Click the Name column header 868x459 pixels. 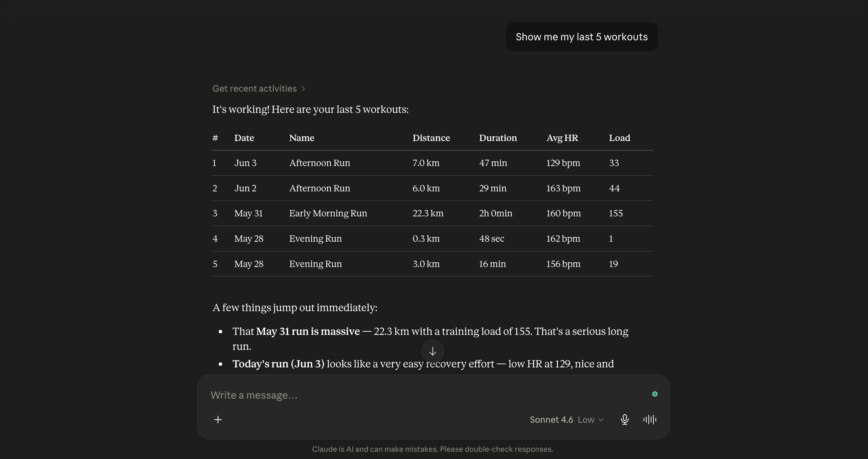pos(302,138)
